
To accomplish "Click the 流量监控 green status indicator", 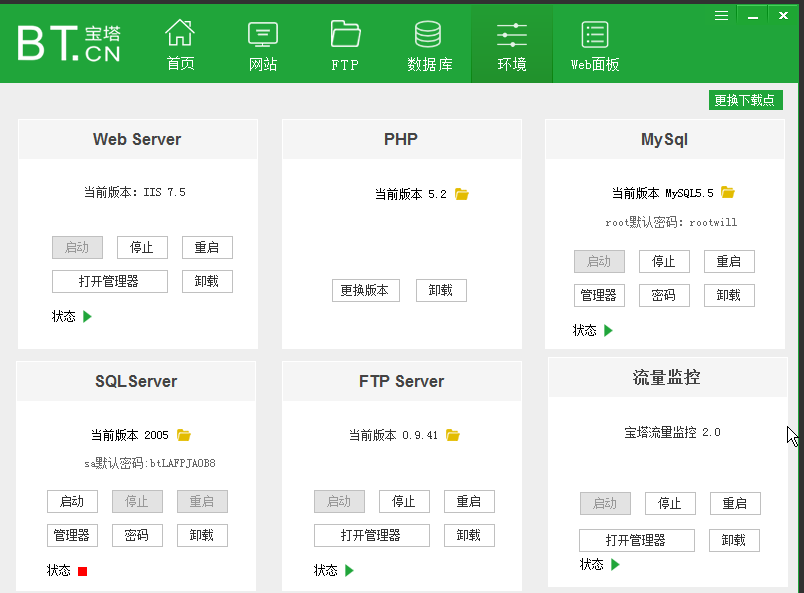I will coord(615,565).
